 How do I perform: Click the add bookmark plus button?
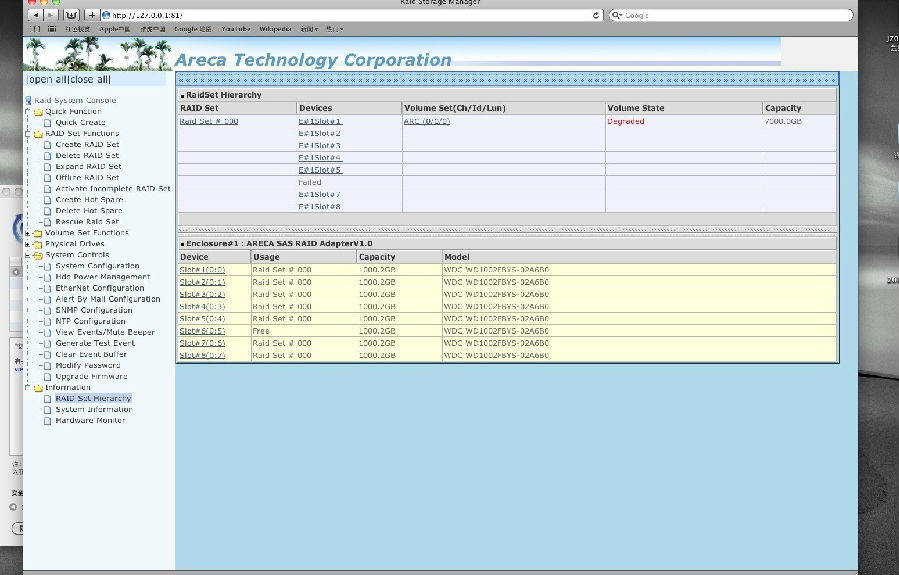92,15
